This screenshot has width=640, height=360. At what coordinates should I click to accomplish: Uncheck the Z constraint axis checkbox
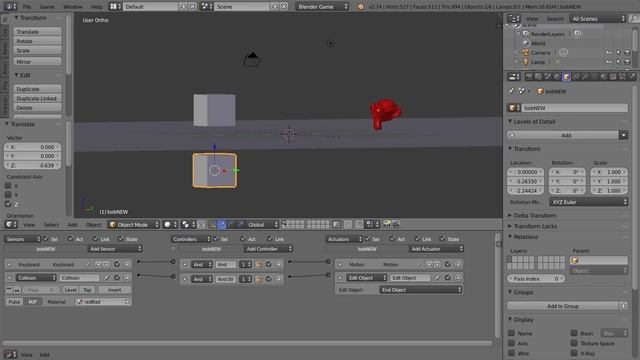pyautogui.click(x=8, y=203)
